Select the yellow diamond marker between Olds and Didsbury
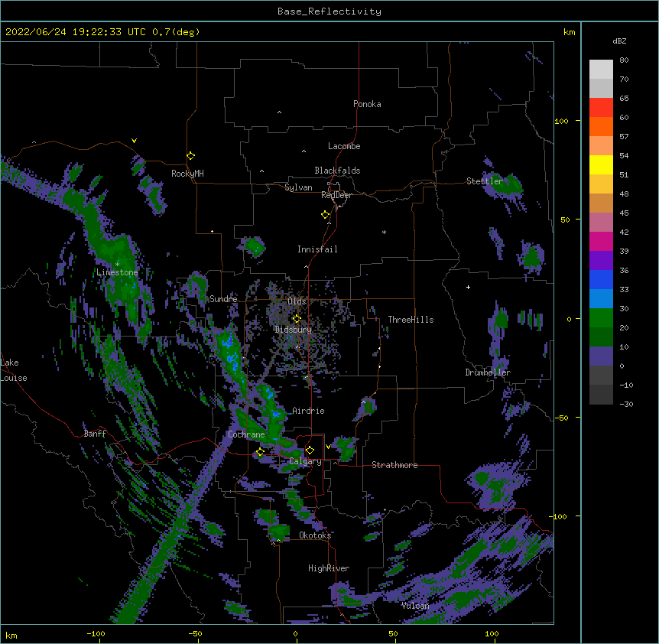The height and width of the screenshot is (644, 659). [x=297, y=319]
